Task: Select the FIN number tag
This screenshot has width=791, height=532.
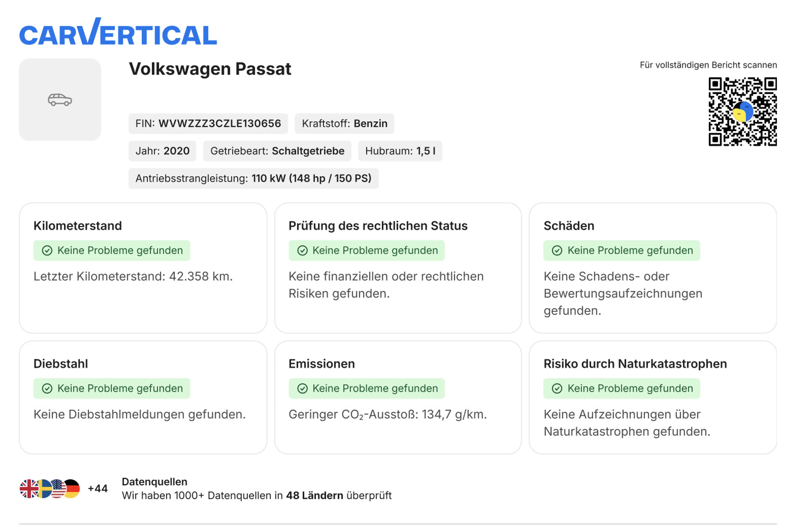Action: pyautogui.click(x=208, y=124)
